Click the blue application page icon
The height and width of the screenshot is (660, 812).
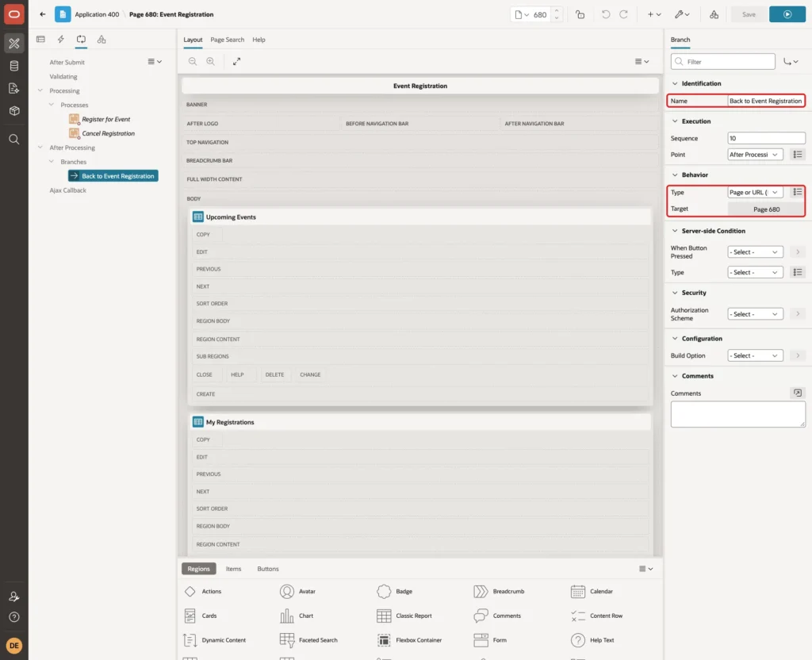pos(63,14)
